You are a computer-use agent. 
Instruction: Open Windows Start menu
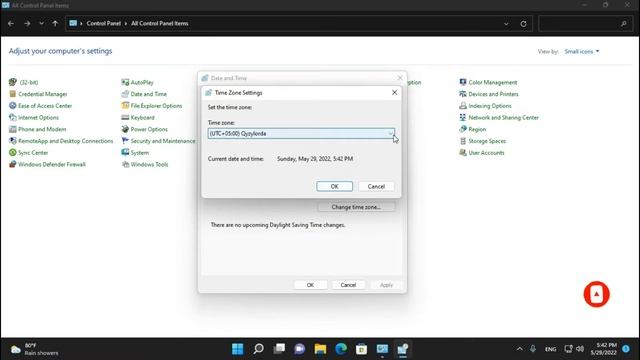click(x=238, y=349)
